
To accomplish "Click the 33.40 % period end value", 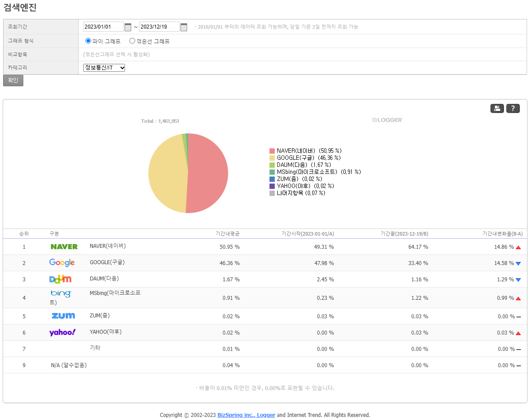I will tap(418, 263).
